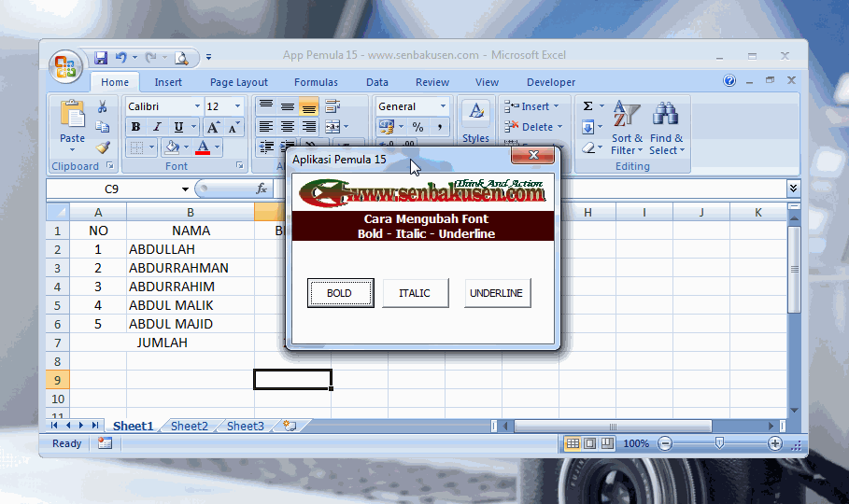
Task: Switch to the Data tab
Action: pos(376,82)
